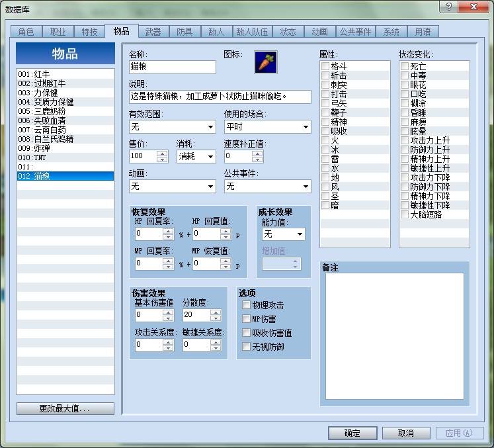Screen dimensions: 494x448
Task: Open the 状态 tab
Action: (x=288, y=32)
